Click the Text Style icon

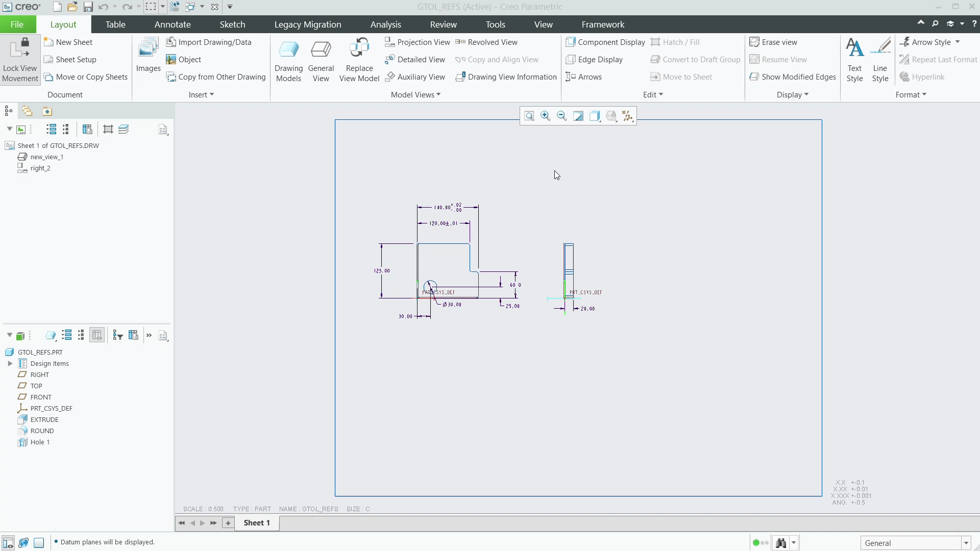[x=854, y=60]
